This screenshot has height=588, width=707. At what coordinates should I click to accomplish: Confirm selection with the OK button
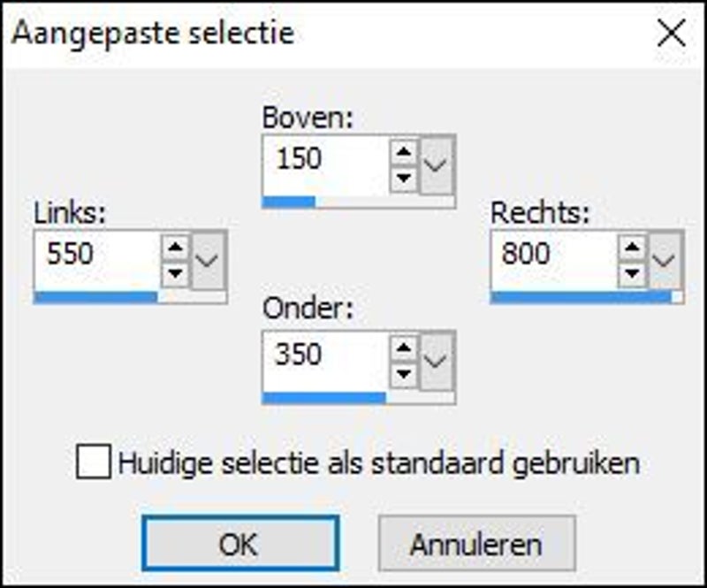click(x=239, y=543)
